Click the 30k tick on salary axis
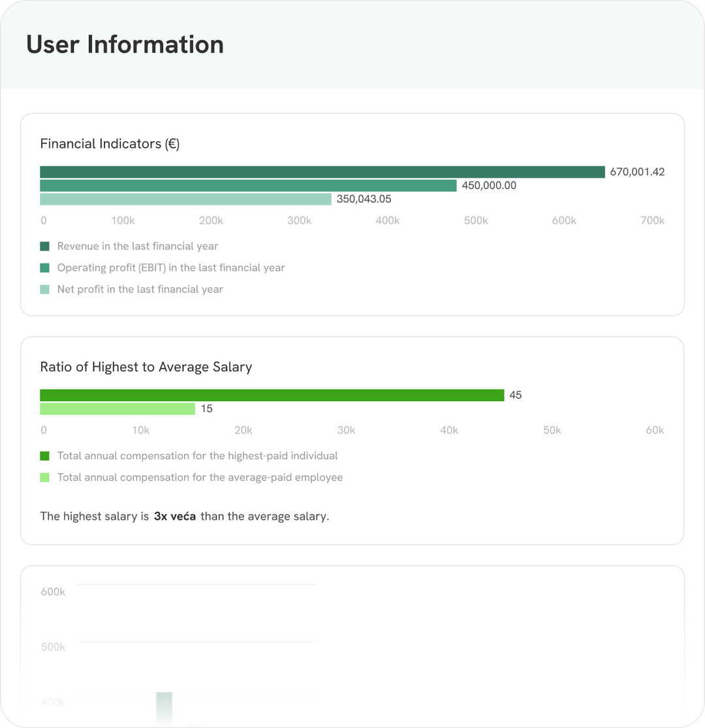The width and height of the screenshot is (705, 728). click(346, 431)
